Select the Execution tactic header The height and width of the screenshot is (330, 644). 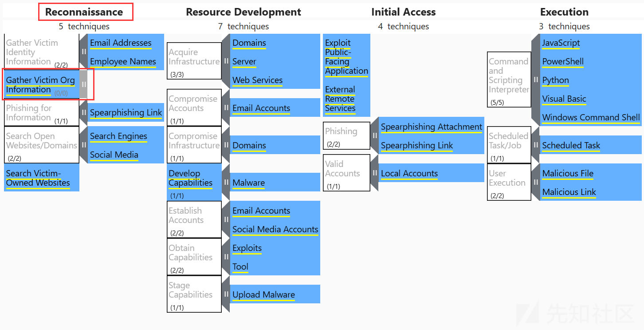[x=564, y=12]
